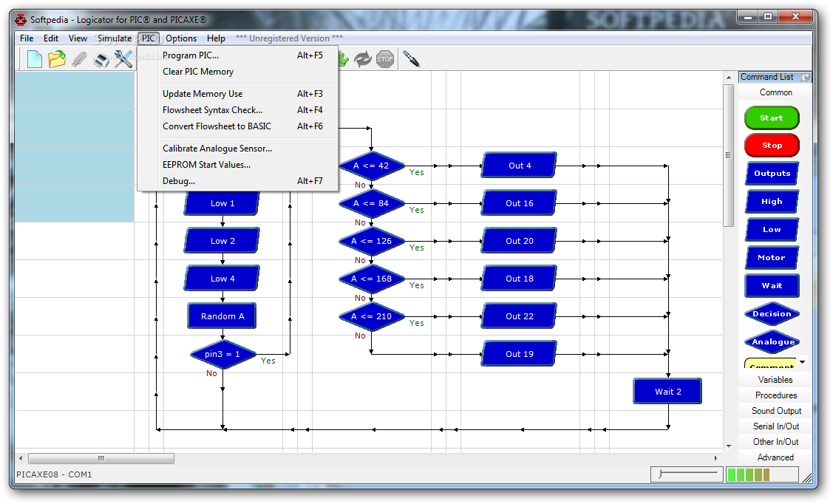Select the A <= 42 decision block
The image size is (833, 504).
pos(371,166)
